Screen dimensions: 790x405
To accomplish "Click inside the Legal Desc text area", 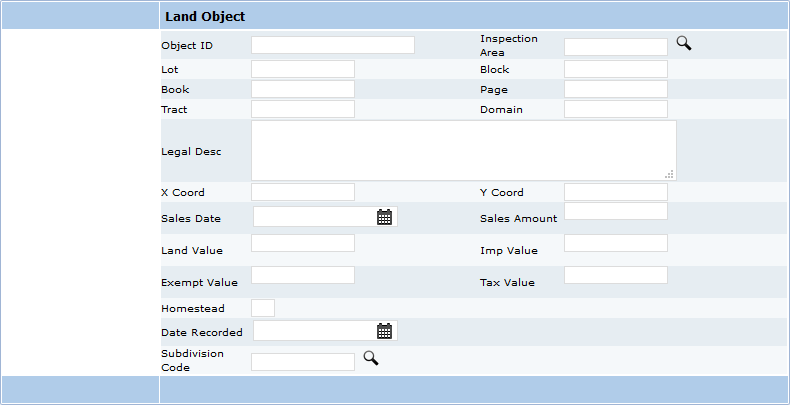I will click(x=463, y=150).
